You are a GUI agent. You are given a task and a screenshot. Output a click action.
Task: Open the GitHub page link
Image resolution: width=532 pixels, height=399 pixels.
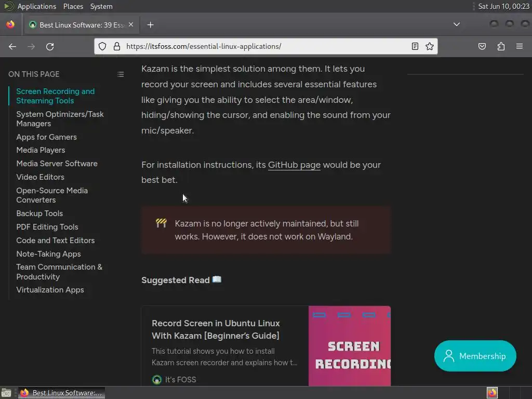pos(294,165)
